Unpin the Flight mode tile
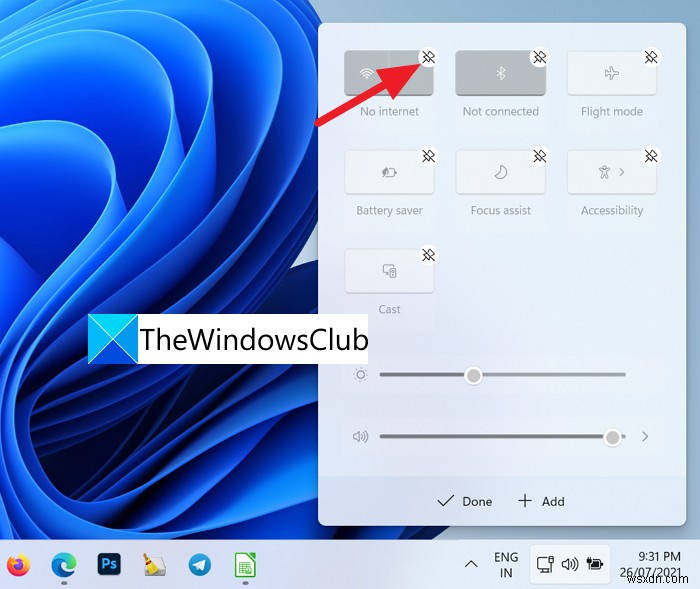700x589 pixels. point(651,57)
